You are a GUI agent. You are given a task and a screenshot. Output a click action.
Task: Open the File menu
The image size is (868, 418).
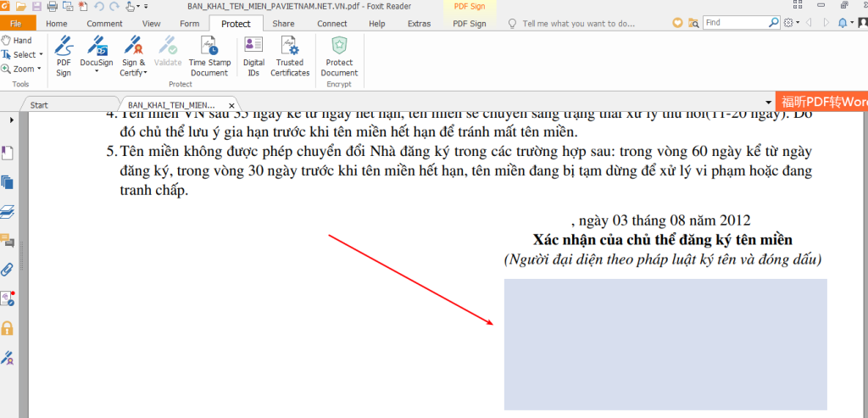point(16,23)
